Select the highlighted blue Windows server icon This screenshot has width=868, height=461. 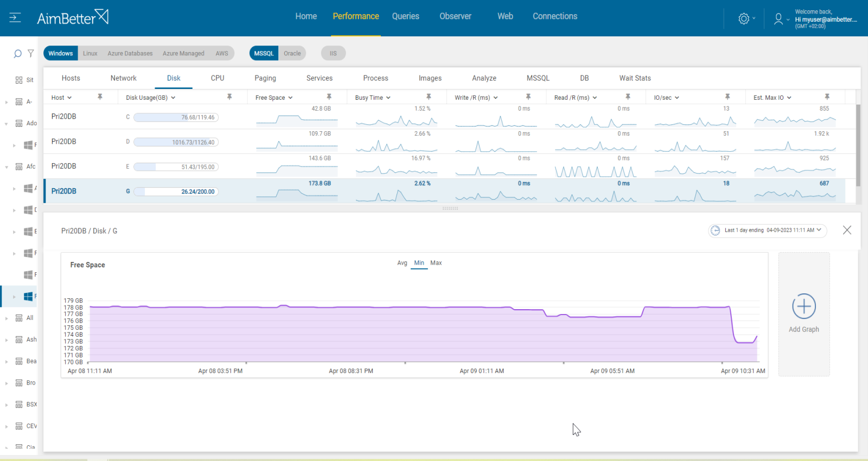click(28, 296)
